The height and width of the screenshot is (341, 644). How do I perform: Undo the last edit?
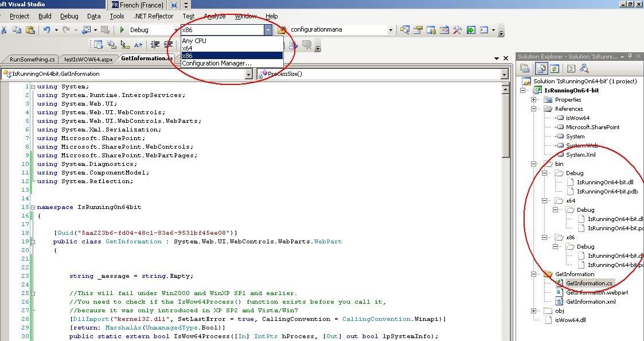(x=46, y=30)
